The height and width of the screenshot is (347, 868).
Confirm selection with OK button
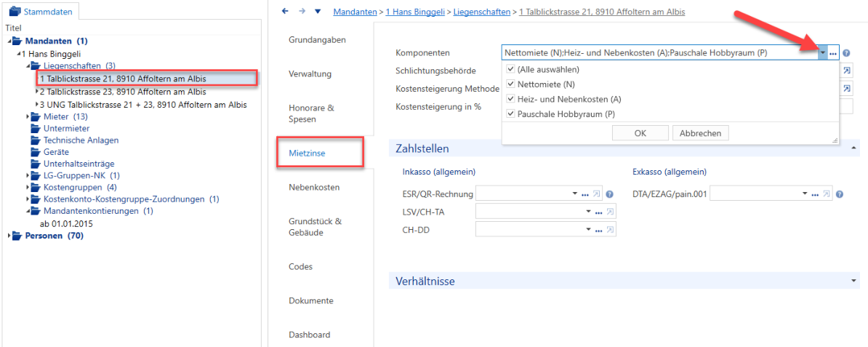pyautogui.click(x=640, y=133)
